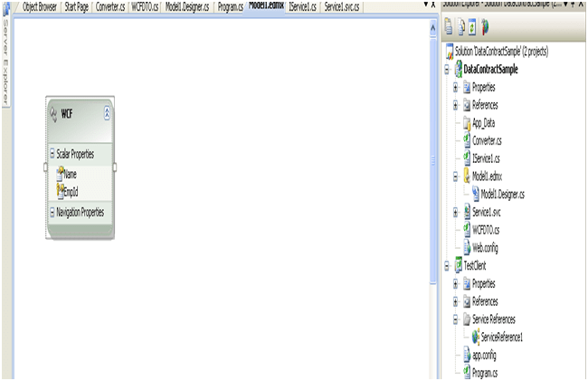Click the Properties icon in Solution Explorer toolbar
The width and height of the screenshot is (588, 381).
coord(449,27)
